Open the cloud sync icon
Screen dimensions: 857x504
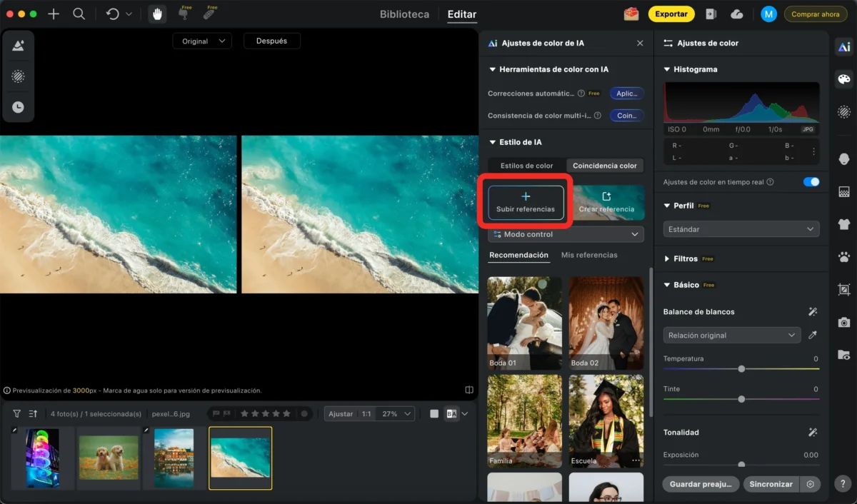(x=737, y=14)
